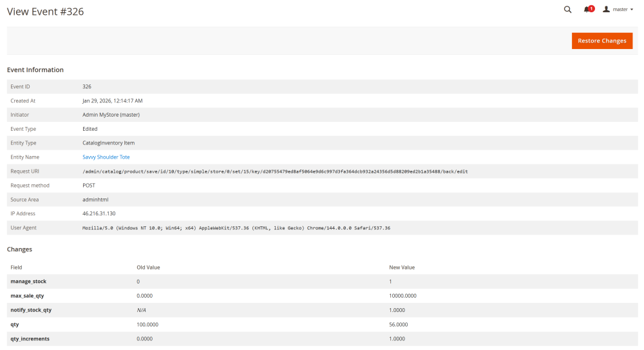The height and width of the screenshot is (350, 644).
Task: Select the Created At timestamp Jan 29, 2026
Action: pyautogui.click(x=113, y=101)
